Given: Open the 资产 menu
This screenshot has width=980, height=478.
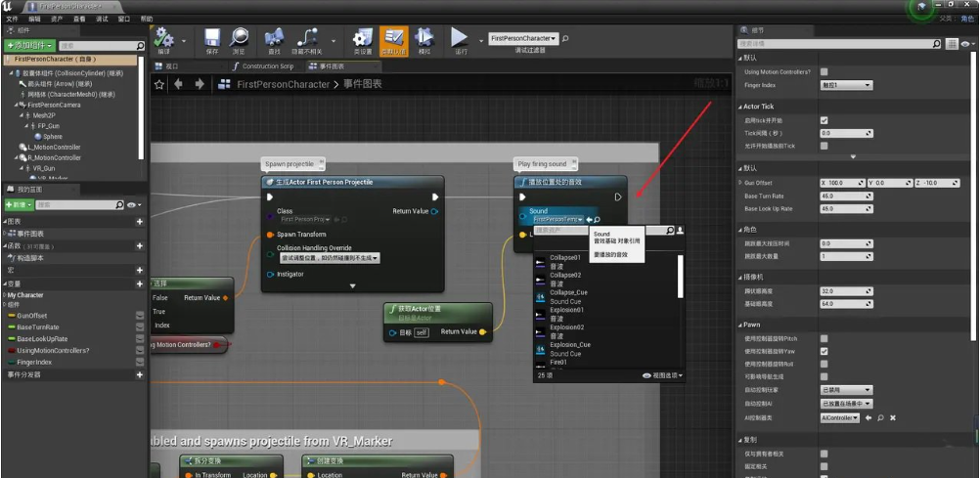Looking at the screenshot, I should tap(57, 19).
